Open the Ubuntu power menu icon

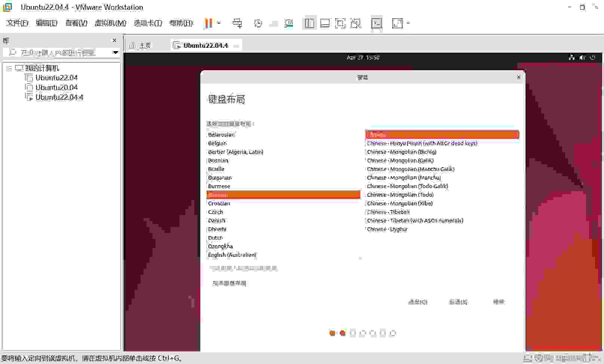[x=592, y=57]
